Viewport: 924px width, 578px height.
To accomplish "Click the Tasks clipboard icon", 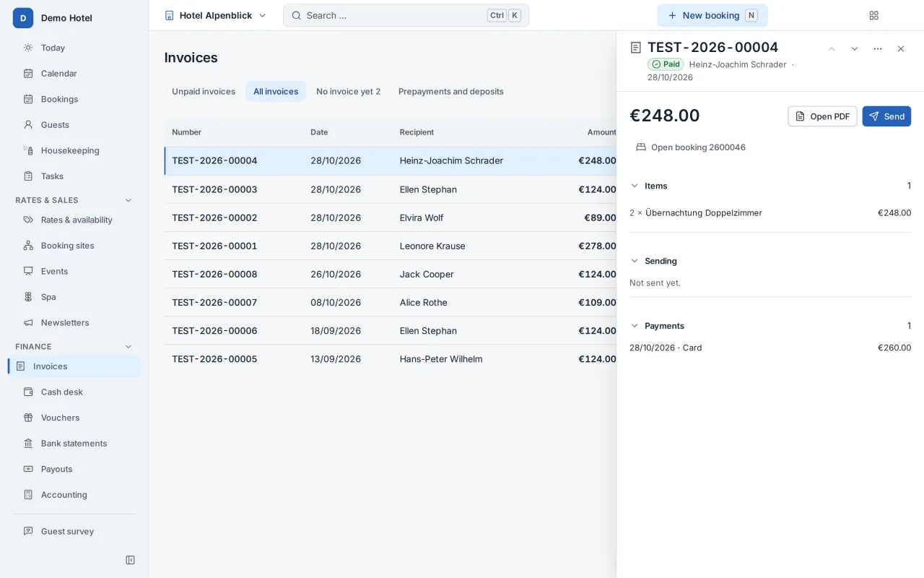I will (28, 176).
